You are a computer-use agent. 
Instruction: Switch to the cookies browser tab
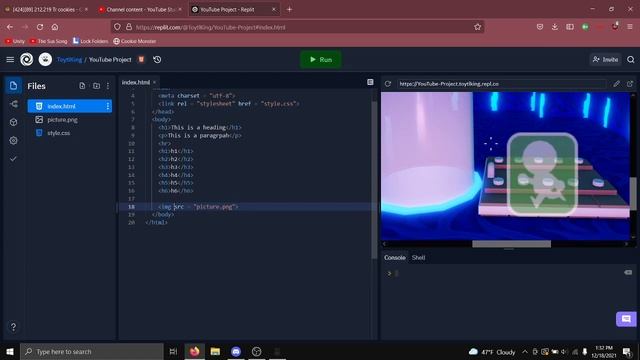(x=47, y=9)
